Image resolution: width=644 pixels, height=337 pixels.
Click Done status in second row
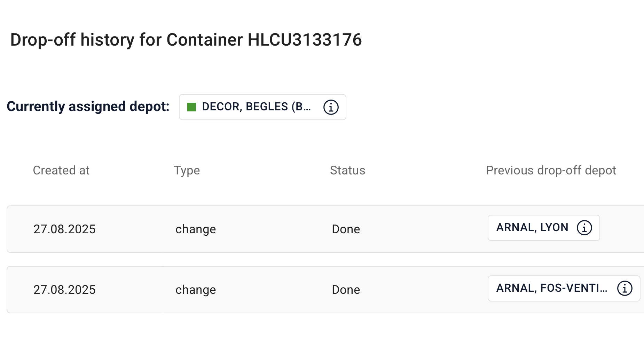point(346,290)
